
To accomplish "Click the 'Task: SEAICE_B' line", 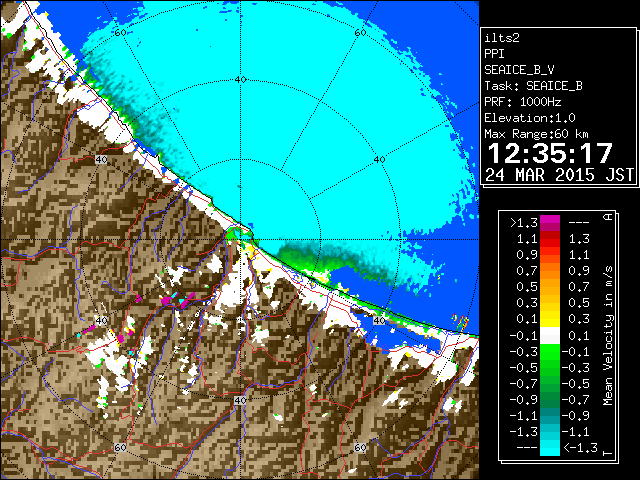I will (533, 86).
